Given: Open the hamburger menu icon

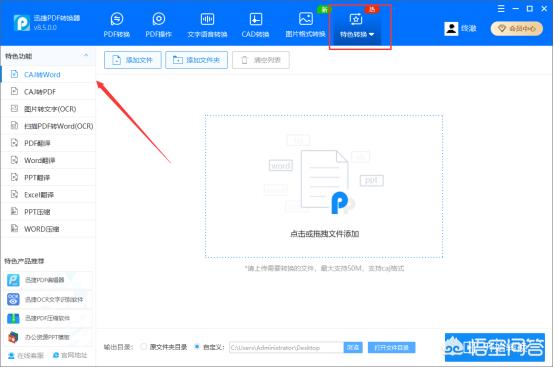Looking at the screenshot, I should pyautogui.click(x=501, y=8).
